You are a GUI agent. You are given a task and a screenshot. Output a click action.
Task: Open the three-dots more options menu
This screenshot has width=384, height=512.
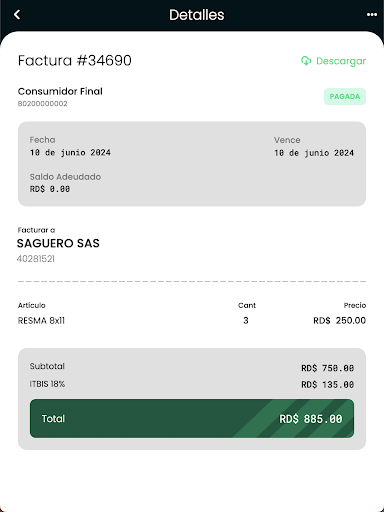(372, 15)
